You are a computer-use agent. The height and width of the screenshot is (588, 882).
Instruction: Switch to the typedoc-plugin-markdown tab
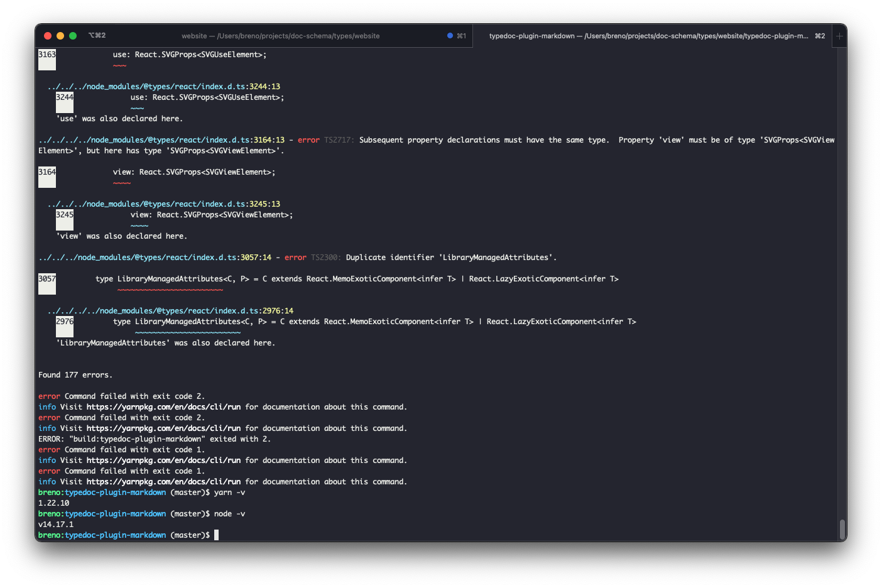coord(651,36)
